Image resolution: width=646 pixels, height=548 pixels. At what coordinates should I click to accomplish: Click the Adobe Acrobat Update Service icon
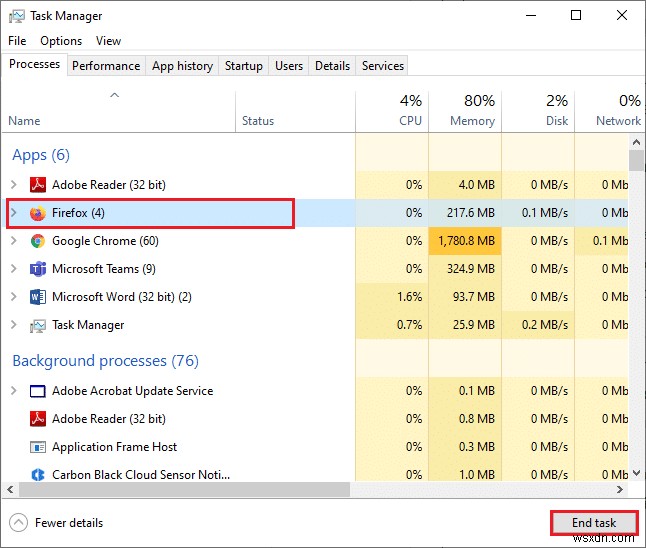click(x=38, y=391)
